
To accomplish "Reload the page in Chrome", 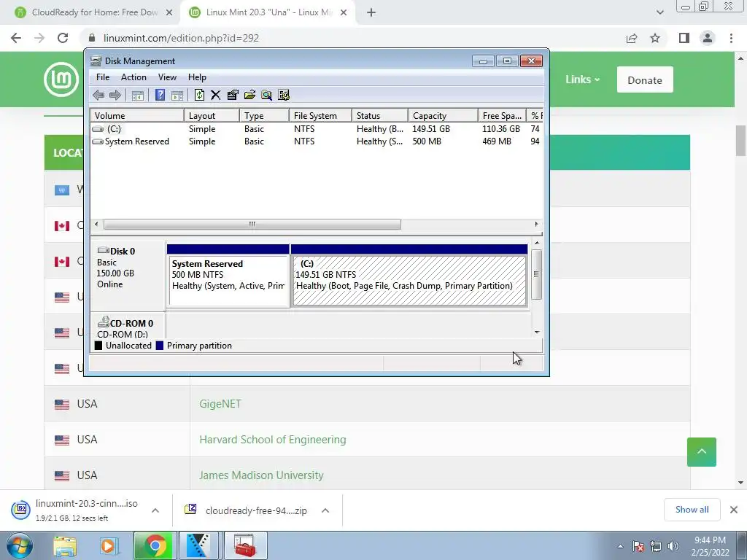I will (63, 38).
